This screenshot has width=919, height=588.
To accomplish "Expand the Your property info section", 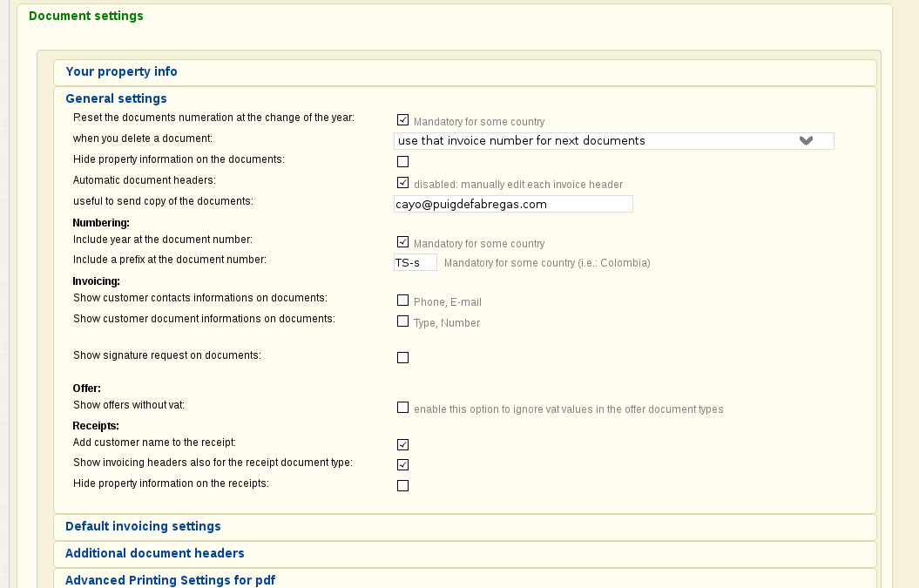I will click(x=121, y=72).
